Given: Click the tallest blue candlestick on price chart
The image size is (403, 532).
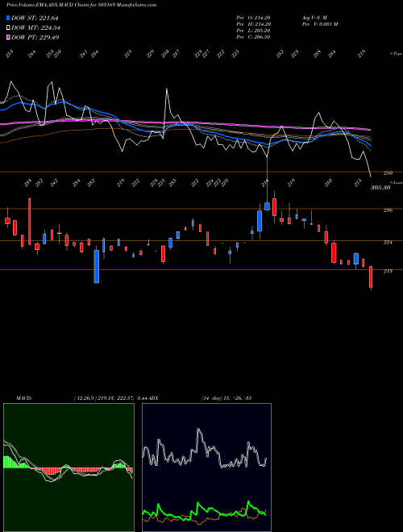Looking at the screenshot, I should click(97, 266).
